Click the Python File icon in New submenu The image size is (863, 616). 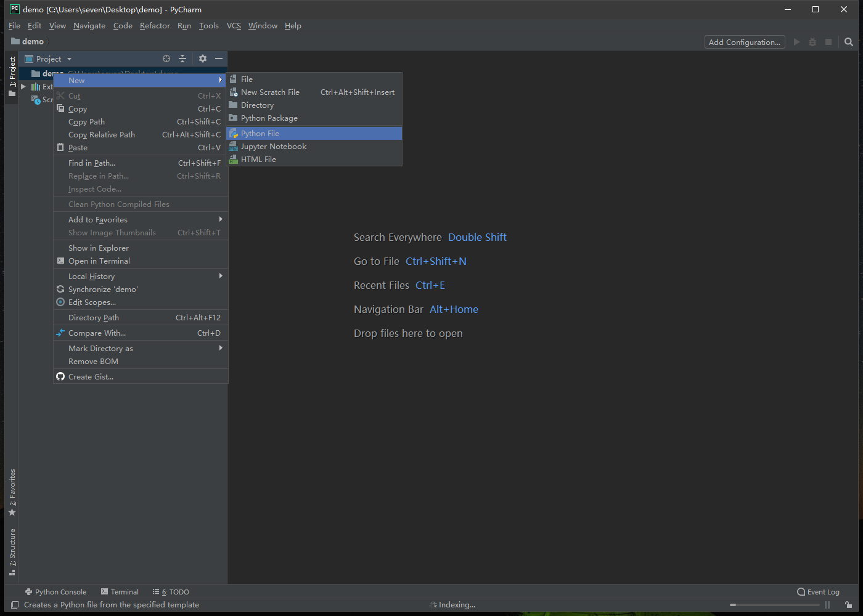tap(234, 134)
